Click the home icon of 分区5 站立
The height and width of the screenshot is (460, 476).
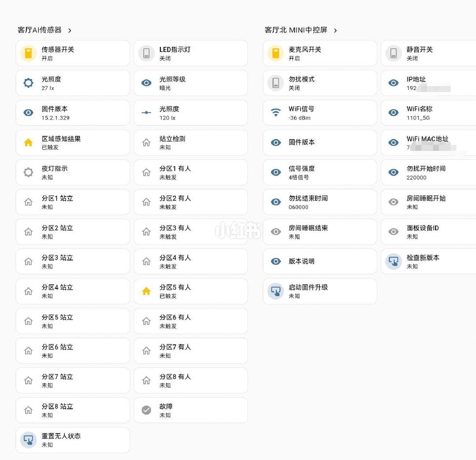[x=29, y=321]
